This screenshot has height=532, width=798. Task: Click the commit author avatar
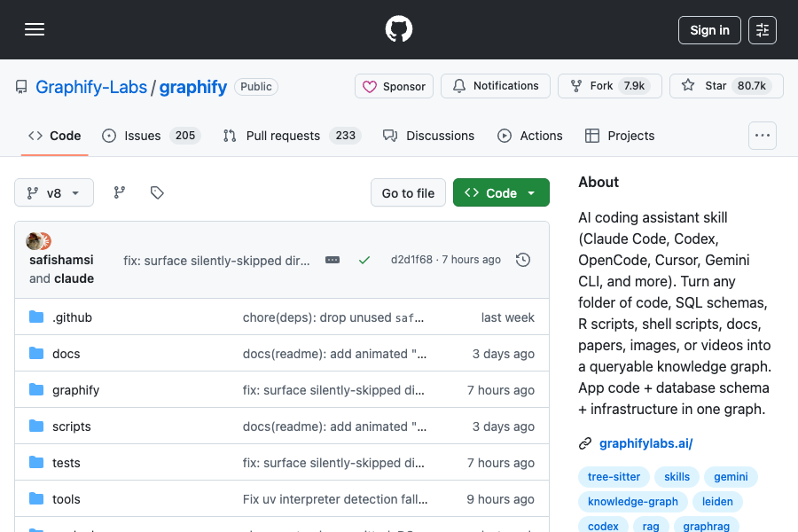click(35, 241)
